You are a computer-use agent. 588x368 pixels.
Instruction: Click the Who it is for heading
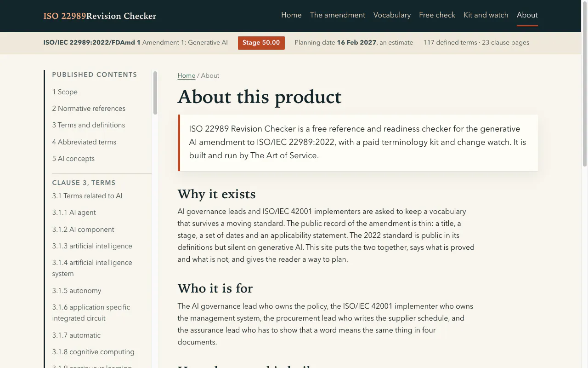(x=215, y=288)
